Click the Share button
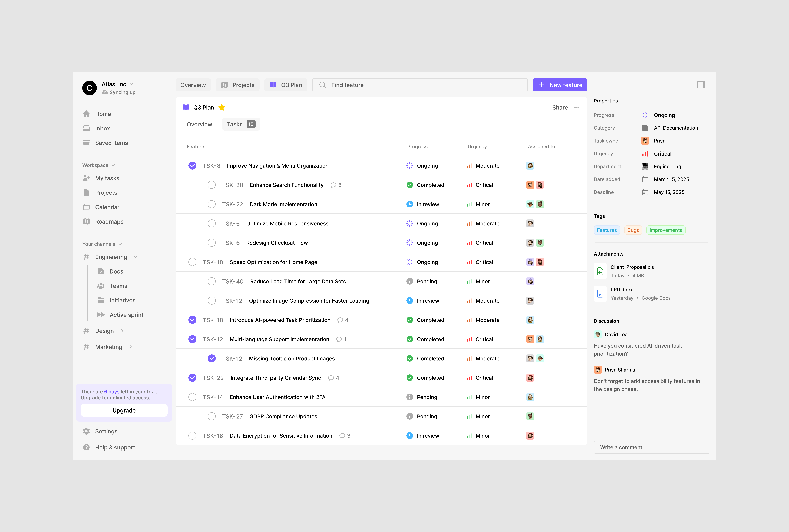The image size is (789, 532). pos(560,108)
